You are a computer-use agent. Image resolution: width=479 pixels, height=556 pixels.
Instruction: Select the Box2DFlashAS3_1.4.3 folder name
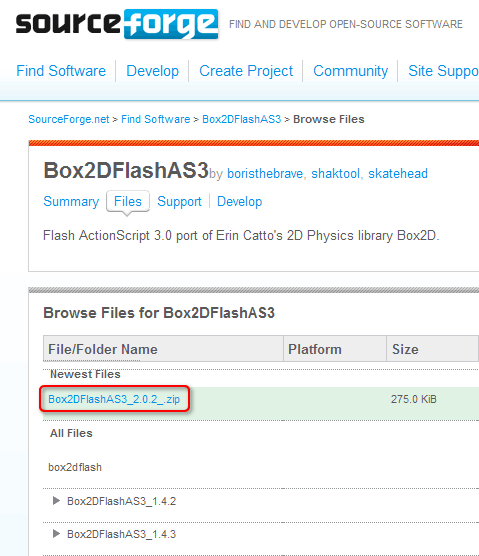click(x=121, y=534)
